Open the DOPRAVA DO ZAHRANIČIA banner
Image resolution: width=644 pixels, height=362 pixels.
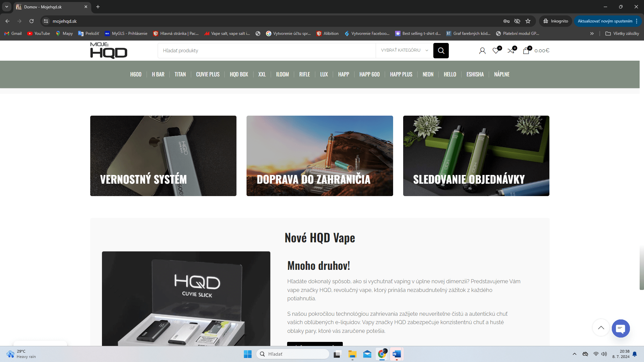[320, 156]
